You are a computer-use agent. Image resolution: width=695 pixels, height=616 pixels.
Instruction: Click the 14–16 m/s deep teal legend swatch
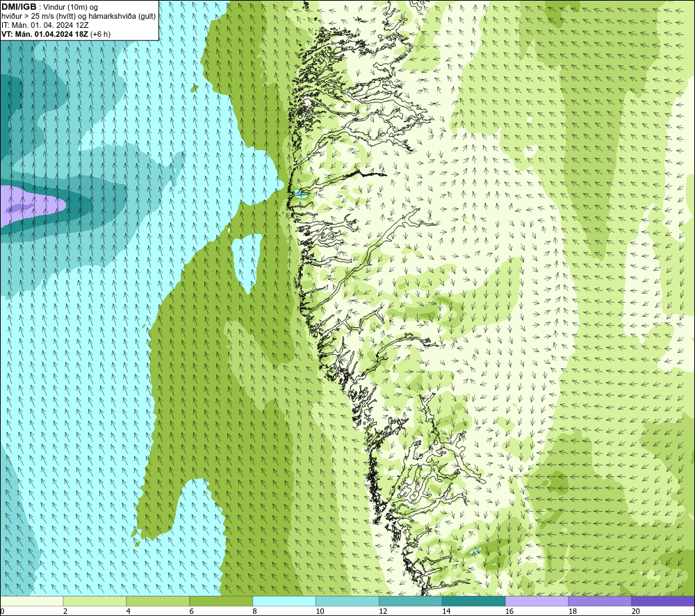tap(474, 601)
